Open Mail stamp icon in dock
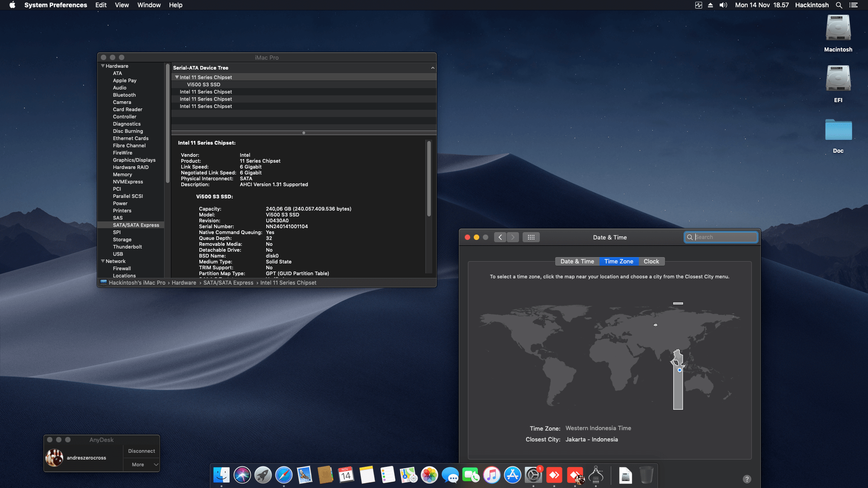The height and width of the screenshot is (488, 868). (x=305, y=475)
